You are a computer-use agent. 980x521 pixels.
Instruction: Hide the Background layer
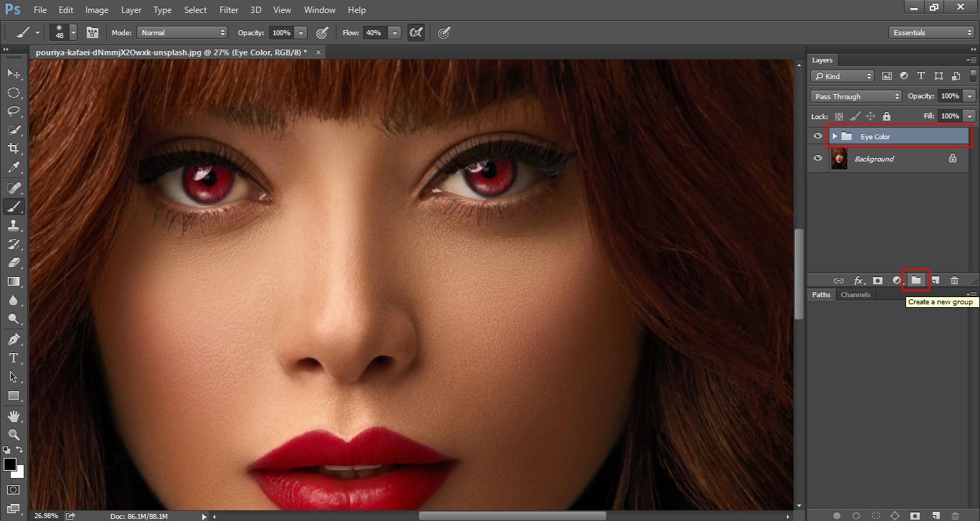818,159
